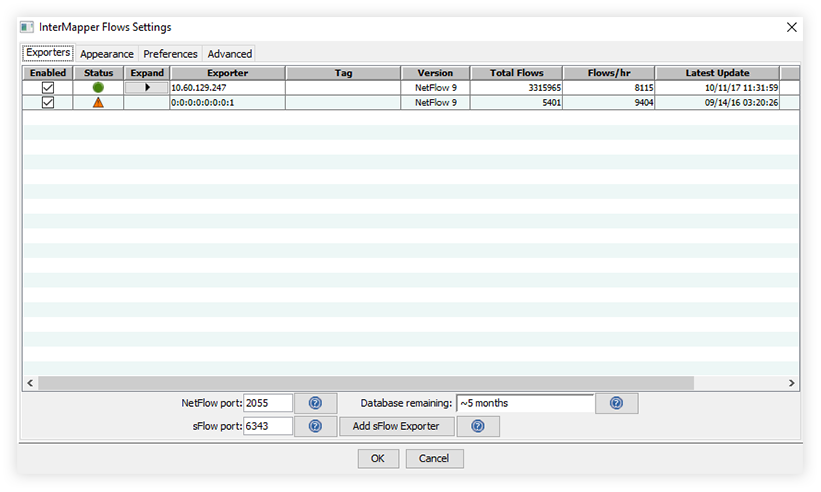Screen dimensions: 821x492
Task: Open the Preferences tab
Action: click(x=170, y=54)
